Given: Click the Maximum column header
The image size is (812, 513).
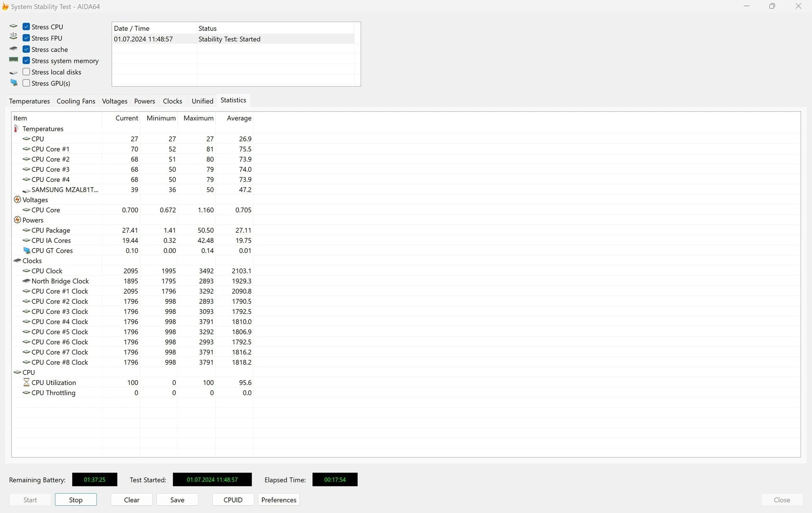Looking at the screenshot, I should click(198, 118).
